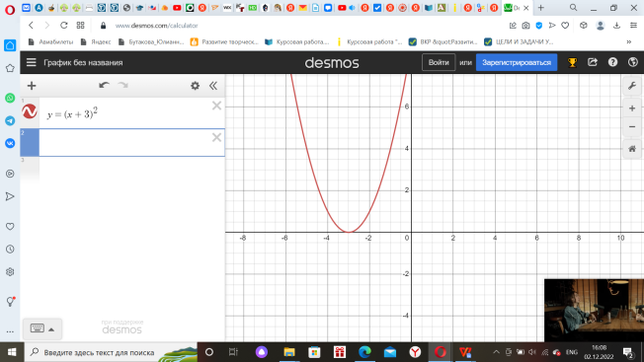Open VK in Opera sidebar
Image resolution: width=644 pixels, height=362 pixels.
pos(10,143)
